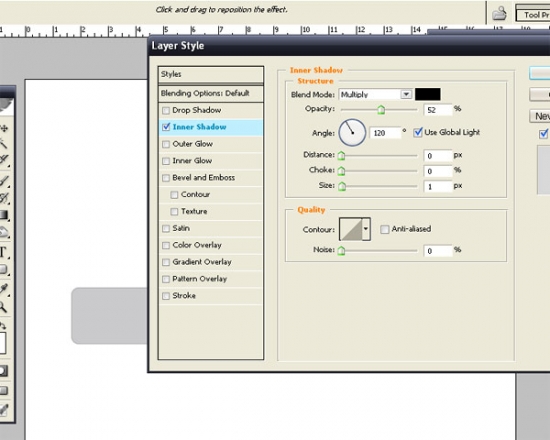Select the Slice tool in toolbox
Image resolution: width=550 pixels, height=440 pixels.
coord(4,160)
